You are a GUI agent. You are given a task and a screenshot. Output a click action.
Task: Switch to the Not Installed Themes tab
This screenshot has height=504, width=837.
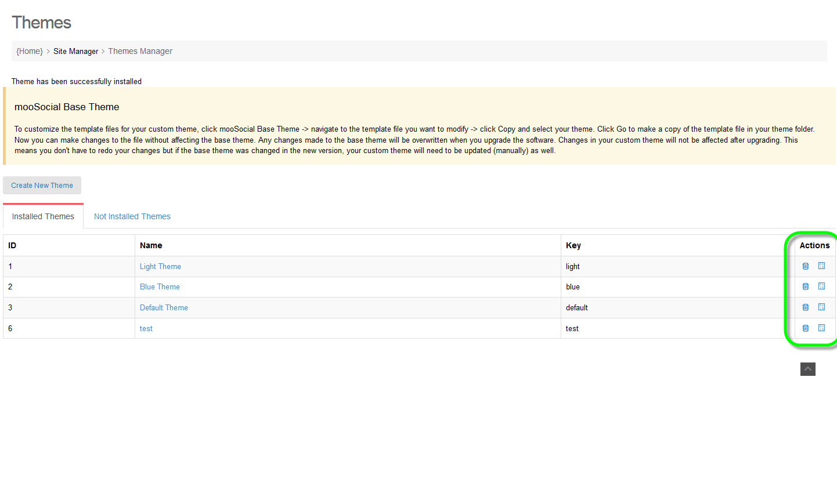[132, 216]
